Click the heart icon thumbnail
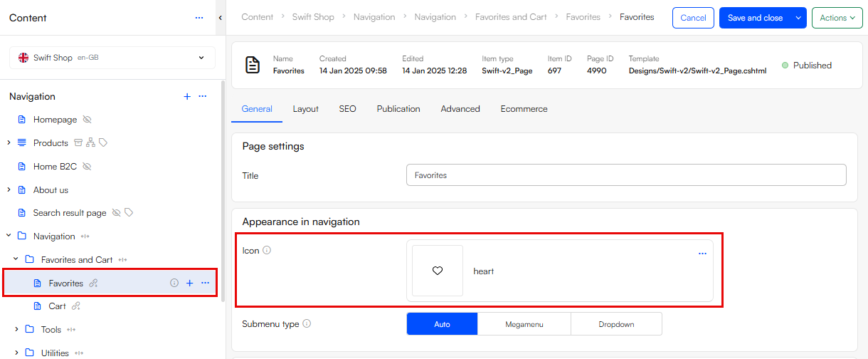 click(x=438, y=271)
